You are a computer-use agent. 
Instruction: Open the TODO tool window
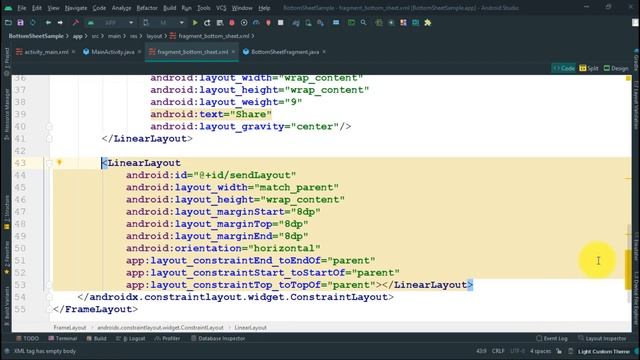[x=27, y=338]
